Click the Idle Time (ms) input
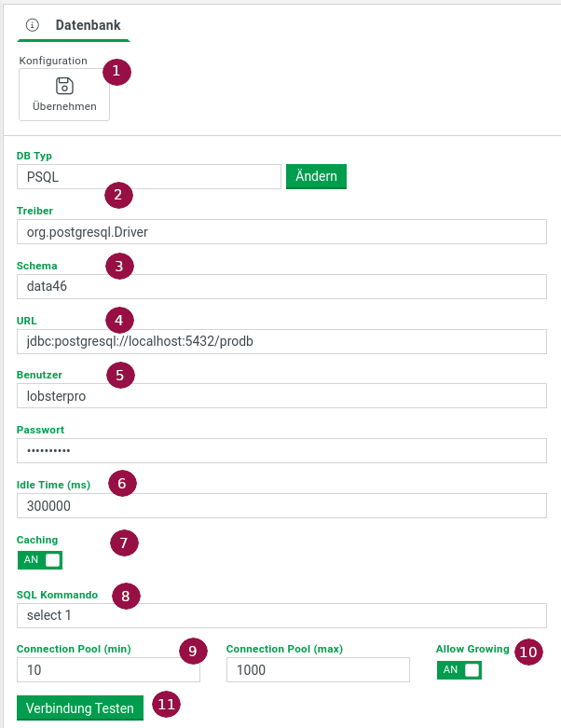Viewport: 561px width, 728px height. pyautogui.click(x=280, y=506)
